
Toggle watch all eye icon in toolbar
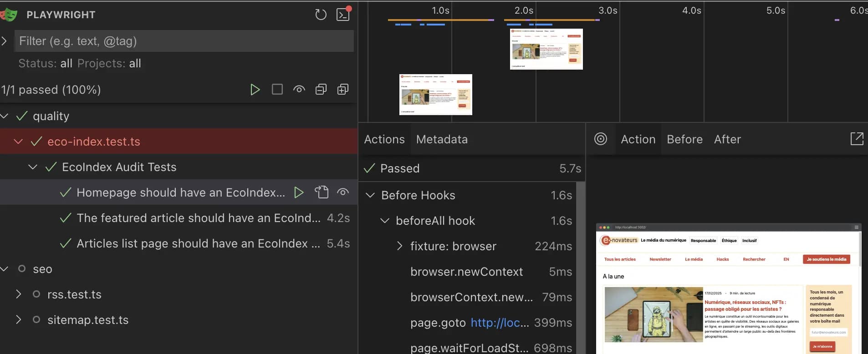(299, 90)
